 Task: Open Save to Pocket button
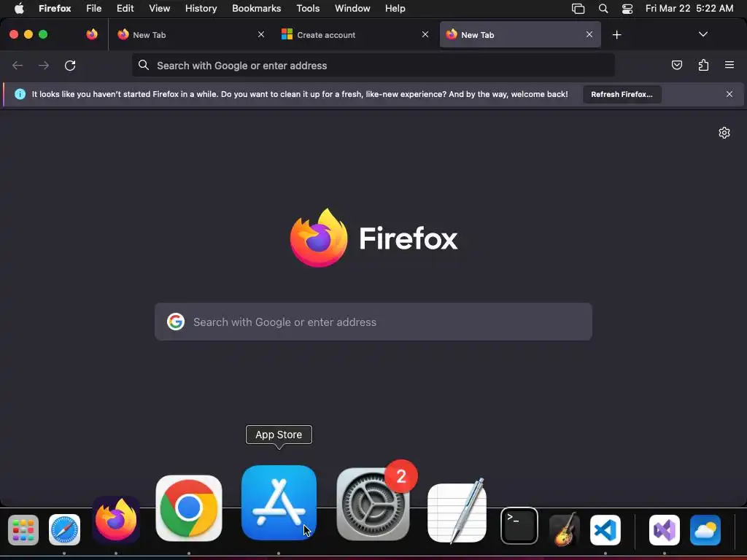point(676,65)
